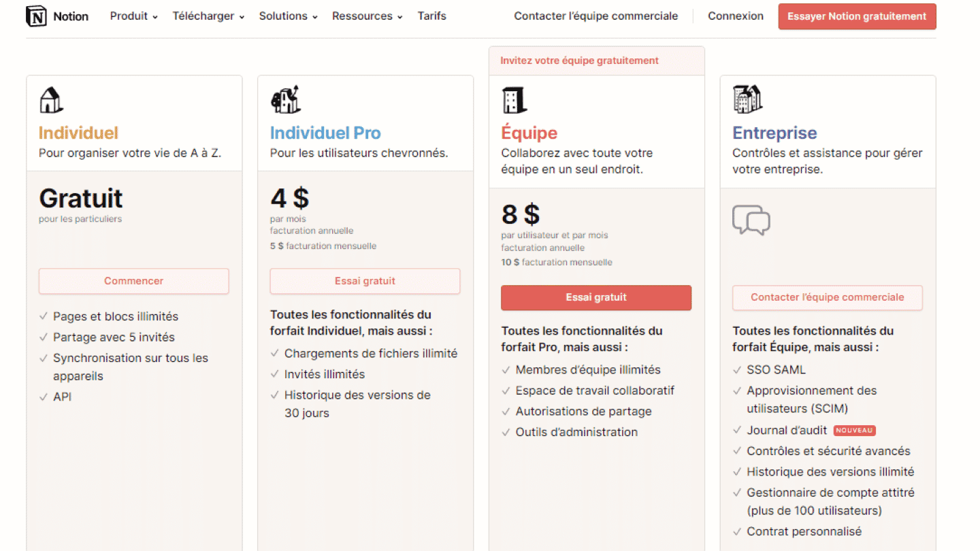Click red Essai gratuit button for Équipe

click(596, 297)
